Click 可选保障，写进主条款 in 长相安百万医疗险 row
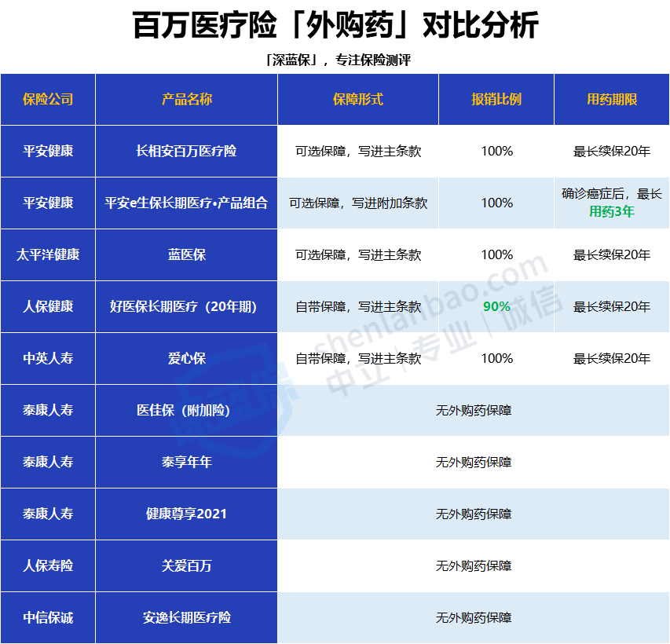The width and height of the screenshot is (670, 644). (358, 151)
